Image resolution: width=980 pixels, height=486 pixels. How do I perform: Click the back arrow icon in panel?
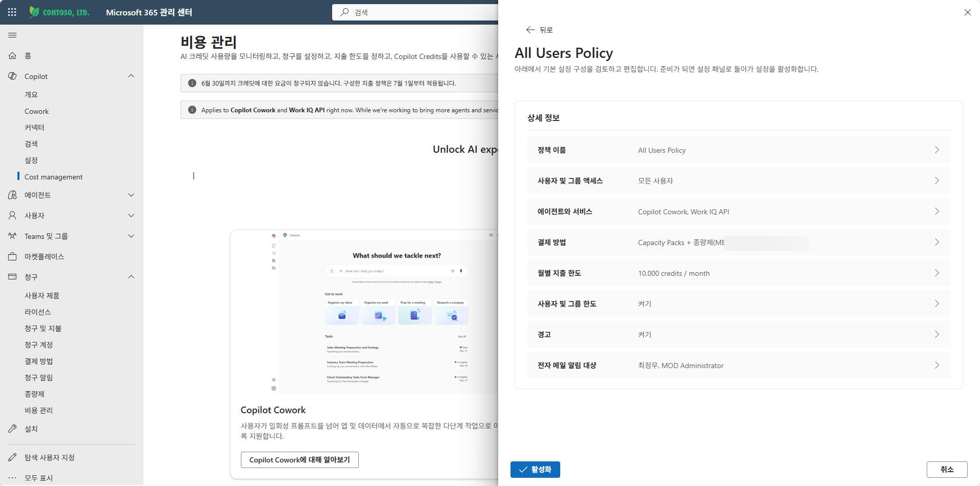[530, 30]
